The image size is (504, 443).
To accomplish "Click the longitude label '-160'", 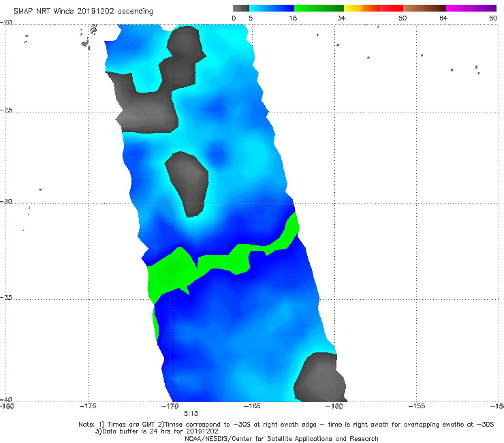I will [x=334, y=406].
